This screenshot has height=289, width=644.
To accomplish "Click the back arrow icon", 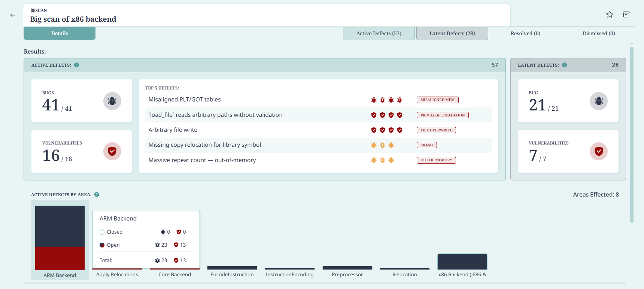I will [x=13, y=15].
